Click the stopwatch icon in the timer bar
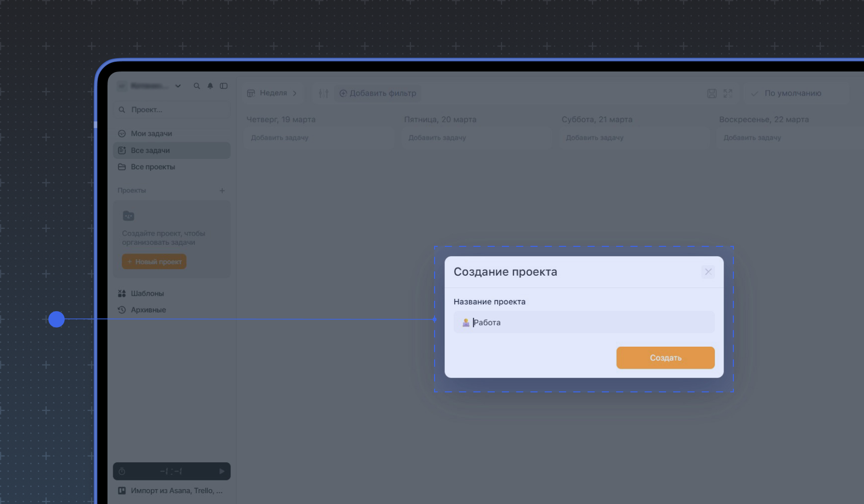 (122, 471)
